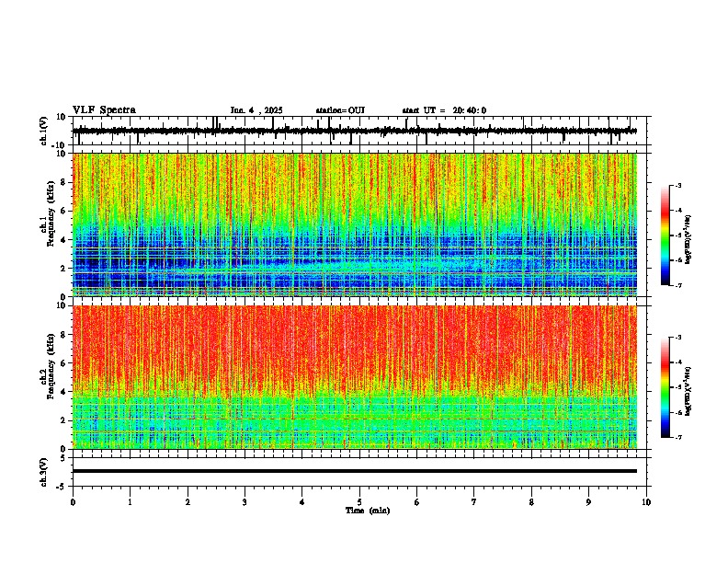
Task: Click the ch.2 color bar unit label
Action: tap(688, 391)
